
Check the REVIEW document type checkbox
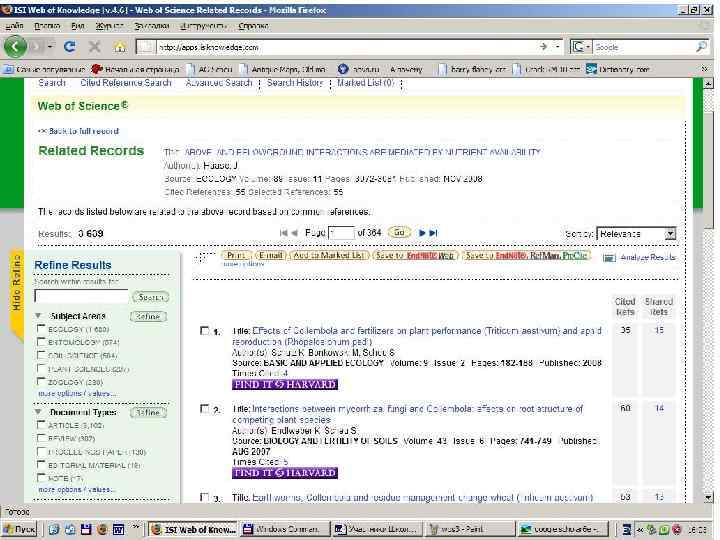pos(41,438)
